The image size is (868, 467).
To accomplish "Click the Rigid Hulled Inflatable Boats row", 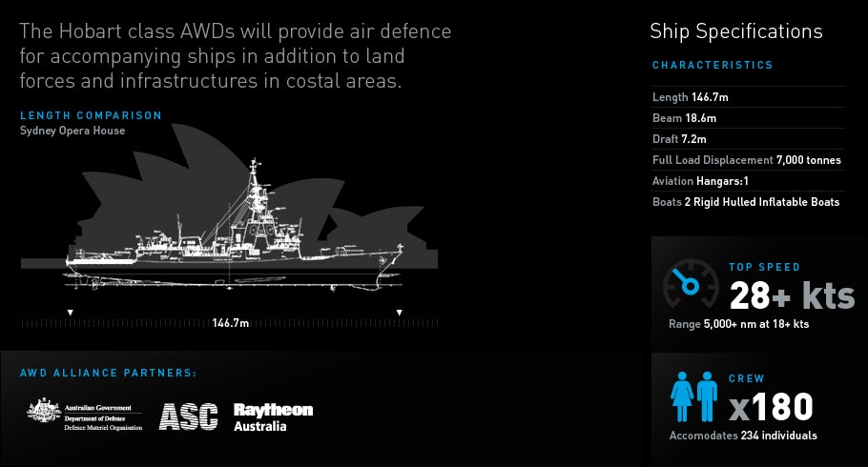I will click(745, 202).
